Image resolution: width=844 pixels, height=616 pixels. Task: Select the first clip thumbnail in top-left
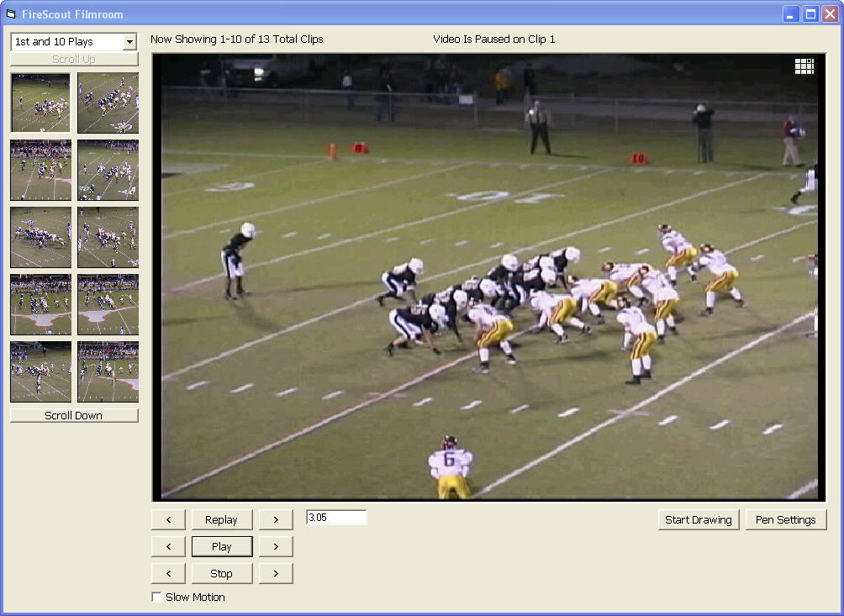[40, 103]
